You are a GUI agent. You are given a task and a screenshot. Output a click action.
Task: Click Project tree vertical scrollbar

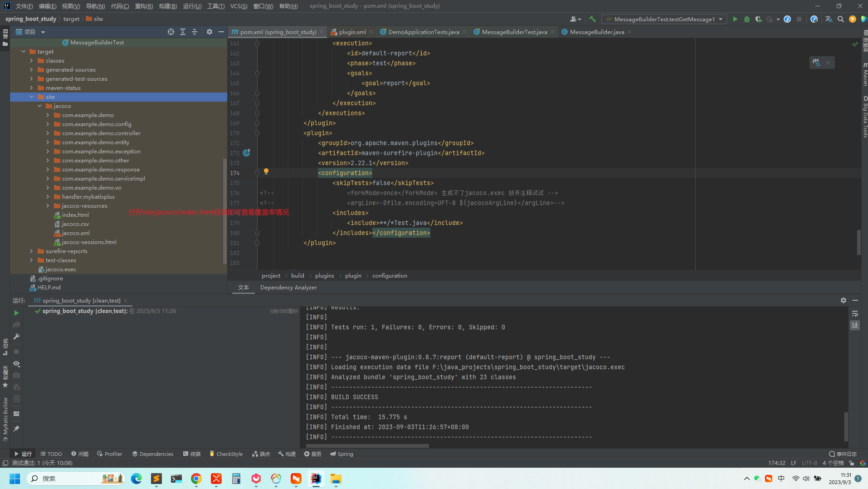click(224, 211)
